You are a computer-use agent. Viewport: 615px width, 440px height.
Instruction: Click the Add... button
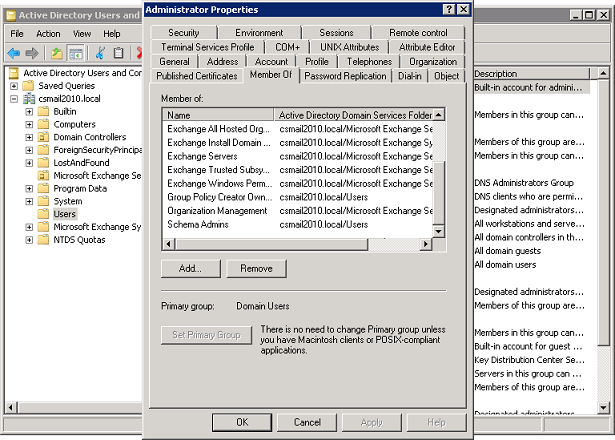(x=189, y=269)
